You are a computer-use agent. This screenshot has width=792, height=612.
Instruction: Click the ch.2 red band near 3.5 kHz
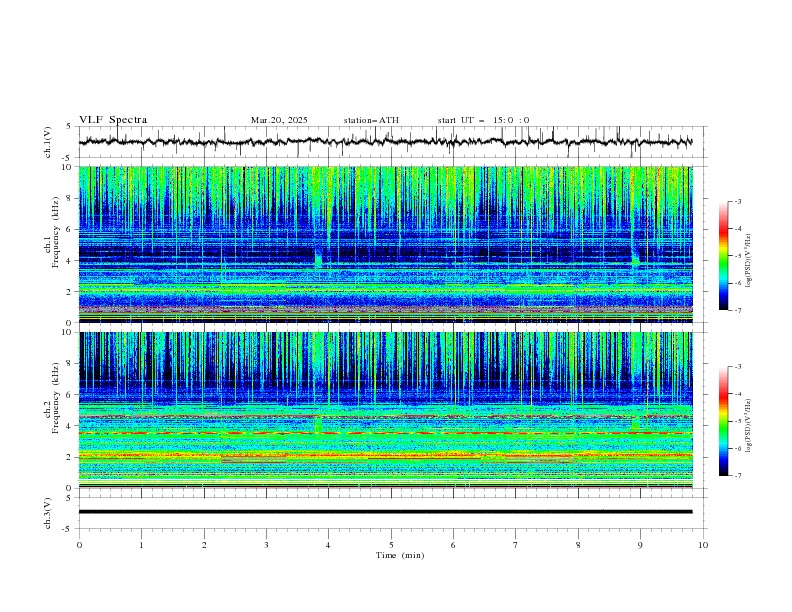coord(385,433)
